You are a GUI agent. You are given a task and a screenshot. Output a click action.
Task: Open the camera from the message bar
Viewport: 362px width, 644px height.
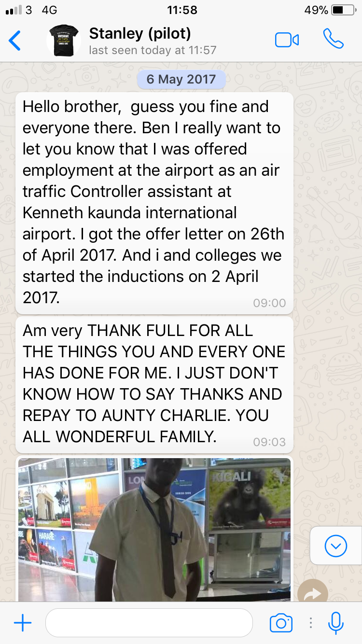281,623
